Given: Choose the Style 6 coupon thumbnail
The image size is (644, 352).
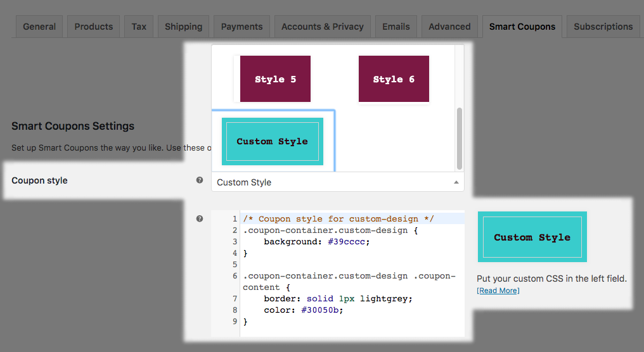Looking at the screenshot, I should 394,79.
